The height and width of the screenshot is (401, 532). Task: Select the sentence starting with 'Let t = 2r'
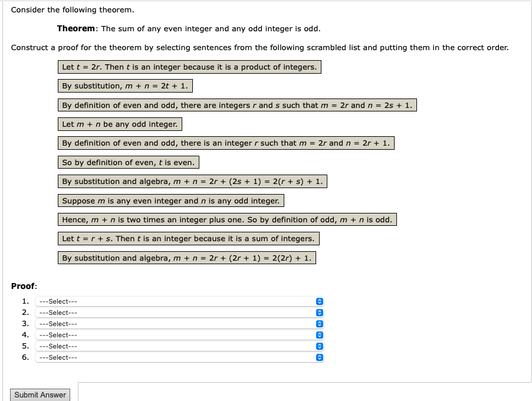coord(189,67)
